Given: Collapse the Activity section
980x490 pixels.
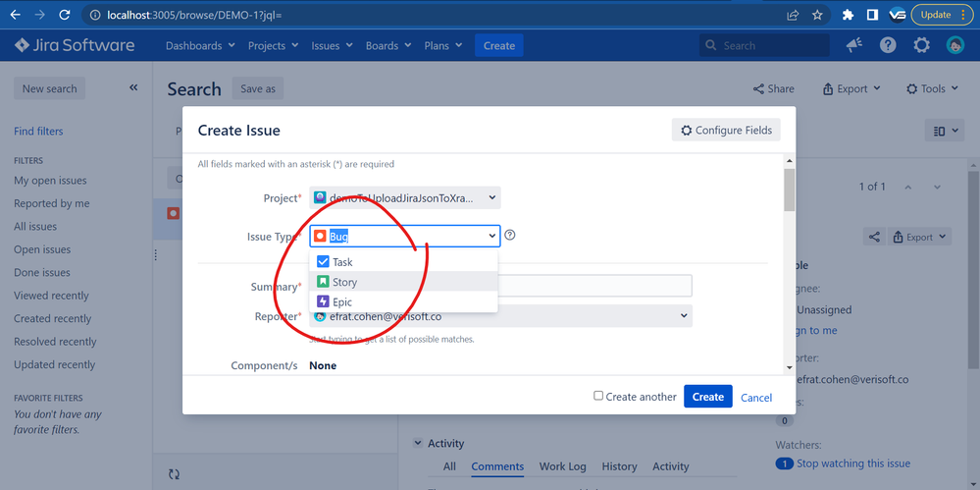Looking at the screenshot, I should click(418, 443).
